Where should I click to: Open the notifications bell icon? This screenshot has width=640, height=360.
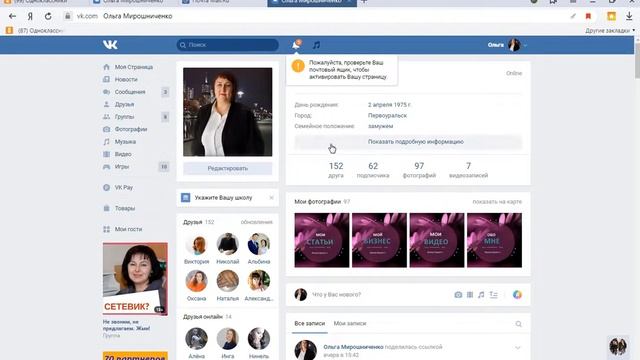click(x=296, y=45)
